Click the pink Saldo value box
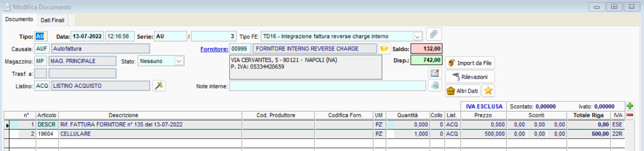The height and width of the screenshot is (151, 644). (426, 49)
